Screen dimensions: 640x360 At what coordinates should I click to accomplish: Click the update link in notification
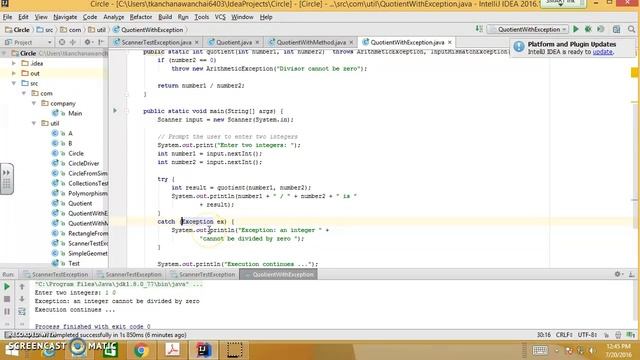pyautogui.click(x=602, y=52)
